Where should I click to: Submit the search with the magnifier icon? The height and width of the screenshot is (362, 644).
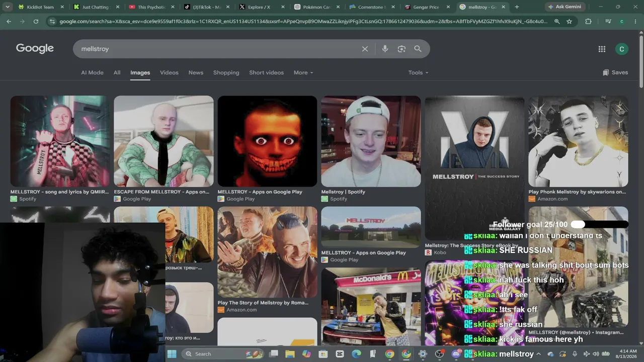(x=418, y=49)
